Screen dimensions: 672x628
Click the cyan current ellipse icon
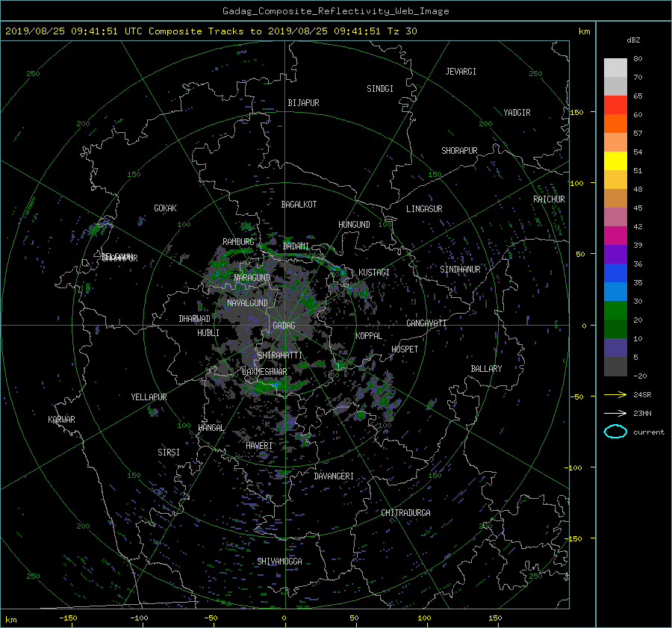coord(615,432)
